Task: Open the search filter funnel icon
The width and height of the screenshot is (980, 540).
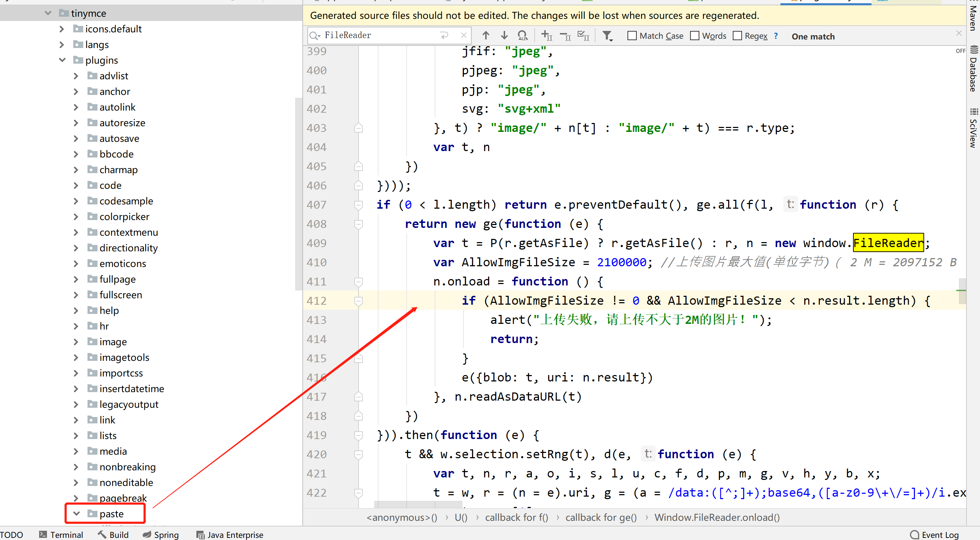Action: (x=607, y=36)
